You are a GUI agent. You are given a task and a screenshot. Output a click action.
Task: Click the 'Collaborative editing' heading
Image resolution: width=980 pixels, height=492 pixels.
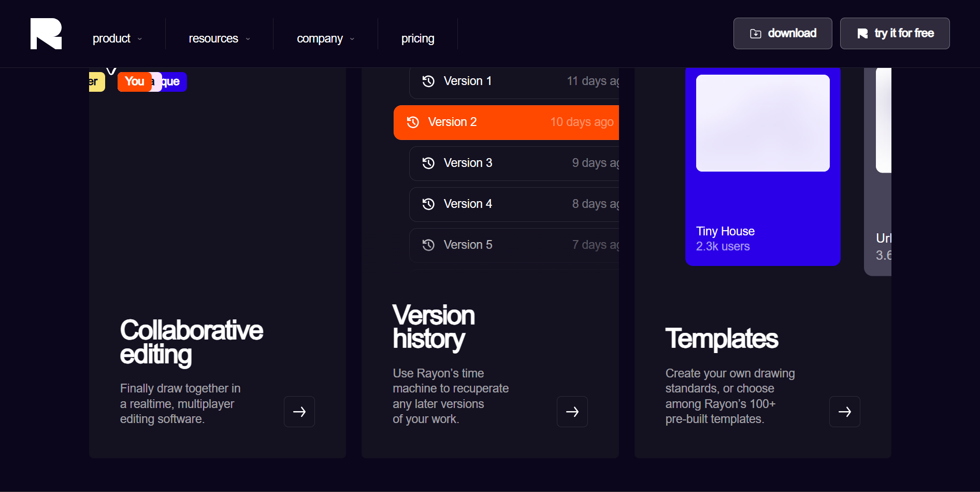point(192,342)
